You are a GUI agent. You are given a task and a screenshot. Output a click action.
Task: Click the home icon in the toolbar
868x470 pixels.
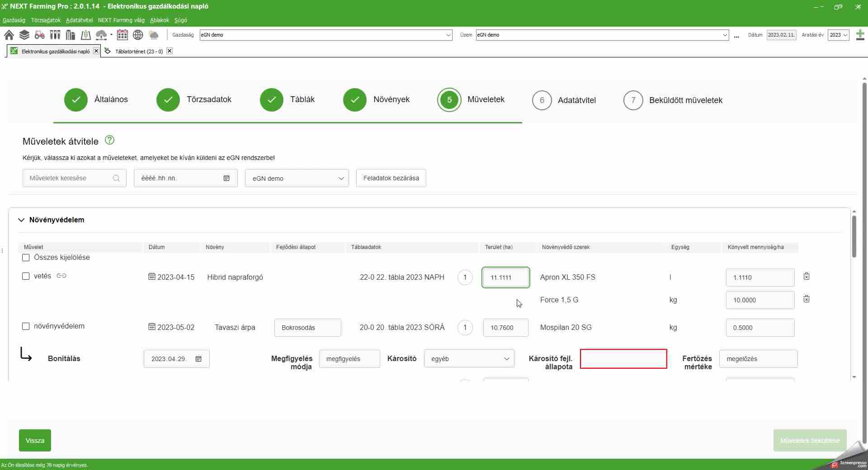(x=9, y=35)
